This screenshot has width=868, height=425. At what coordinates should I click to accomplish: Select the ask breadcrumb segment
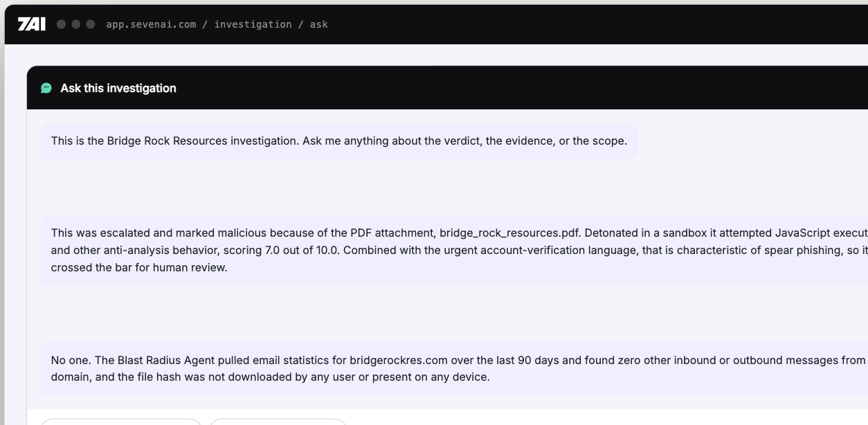(x=318, y=24)
